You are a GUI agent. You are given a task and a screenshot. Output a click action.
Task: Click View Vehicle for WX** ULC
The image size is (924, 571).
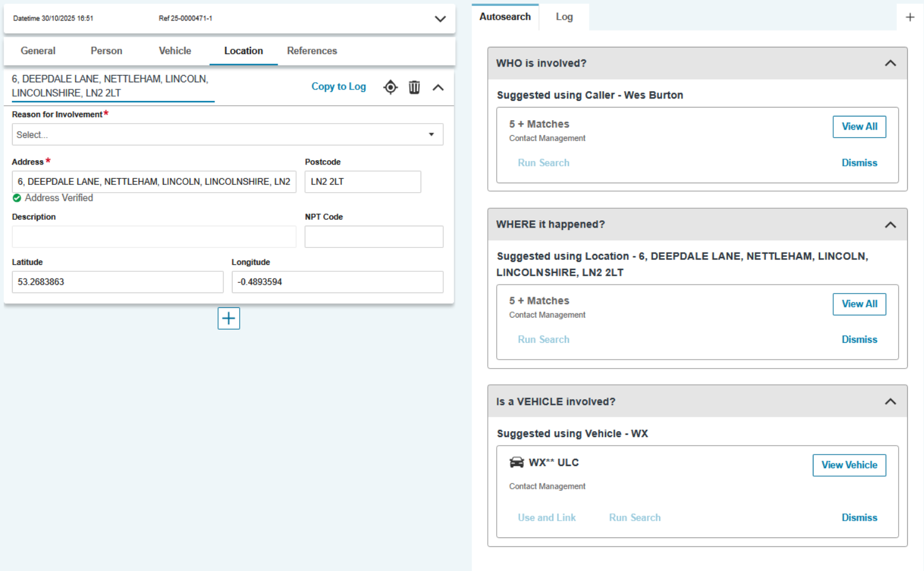tap(849, 465)
